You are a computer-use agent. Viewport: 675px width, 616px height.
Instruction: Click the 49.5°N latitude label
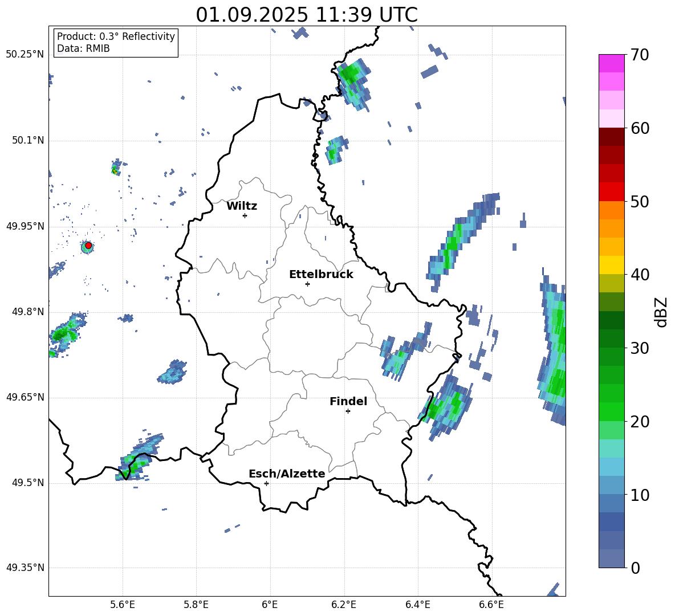coord(28,483)
